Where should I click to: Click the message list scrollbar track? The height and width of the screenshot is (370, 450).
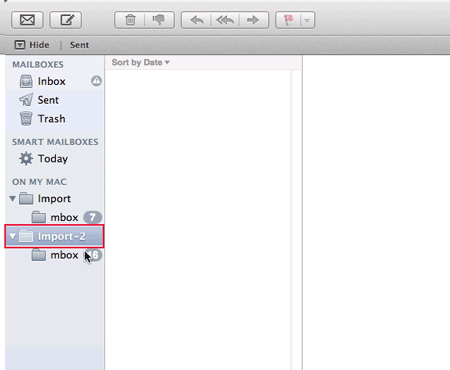pos(296,219)
